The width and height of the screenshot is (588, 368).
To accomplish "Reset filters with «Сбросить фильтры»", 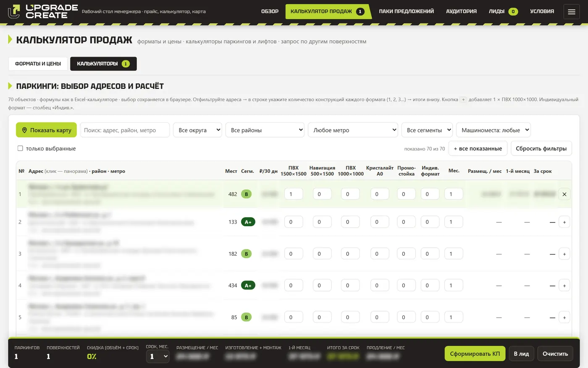I will click(541, 148).
